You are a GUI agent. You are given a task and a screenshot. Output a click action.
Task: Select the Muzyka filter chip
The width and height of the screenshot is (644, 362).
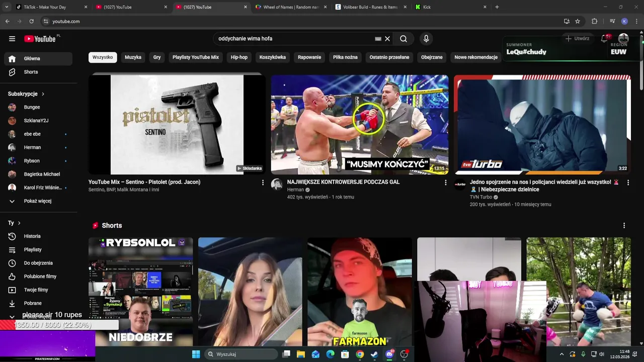coord(133,57)
